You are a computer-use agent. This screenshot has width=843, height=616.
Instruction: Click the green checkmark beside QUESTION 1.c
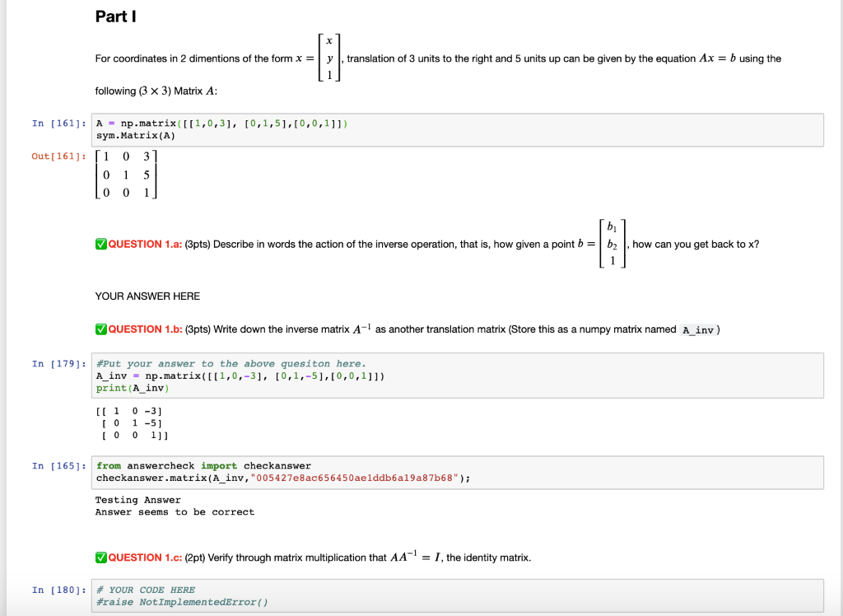click(x=100, y=557)
